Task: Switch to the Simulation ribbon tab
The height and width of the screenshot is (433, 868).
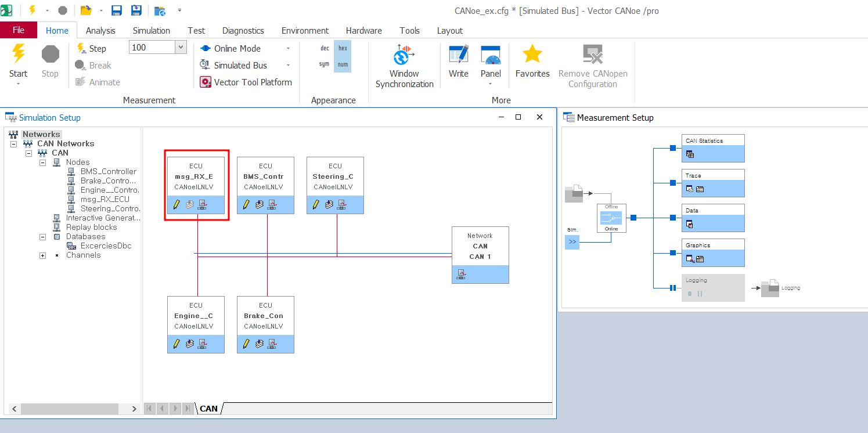Action: click(152, 30)
